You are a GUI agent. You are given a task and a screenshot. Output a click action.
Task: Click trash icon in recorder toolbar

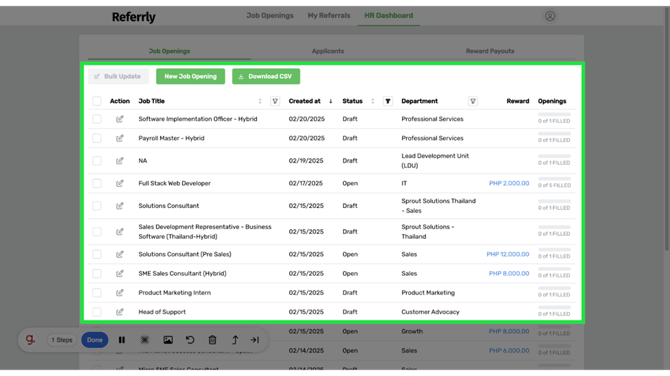[x=212, y=340]
